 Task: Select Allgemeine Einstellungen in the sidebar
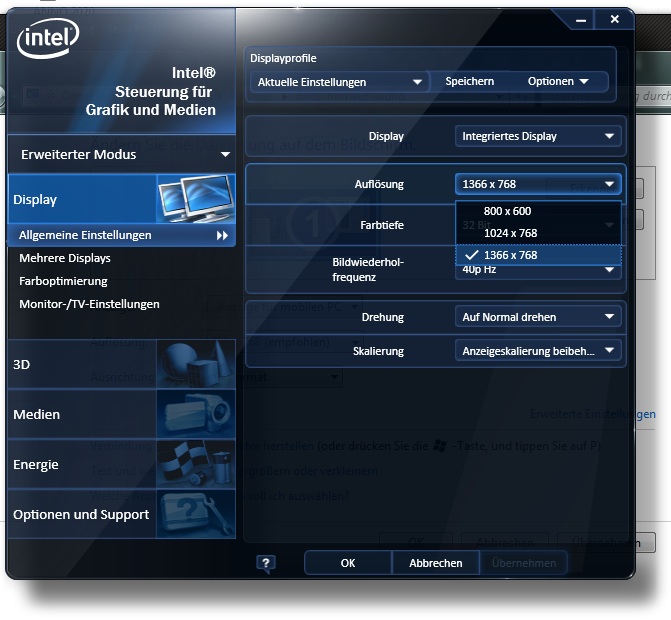(x=122, y=235)
